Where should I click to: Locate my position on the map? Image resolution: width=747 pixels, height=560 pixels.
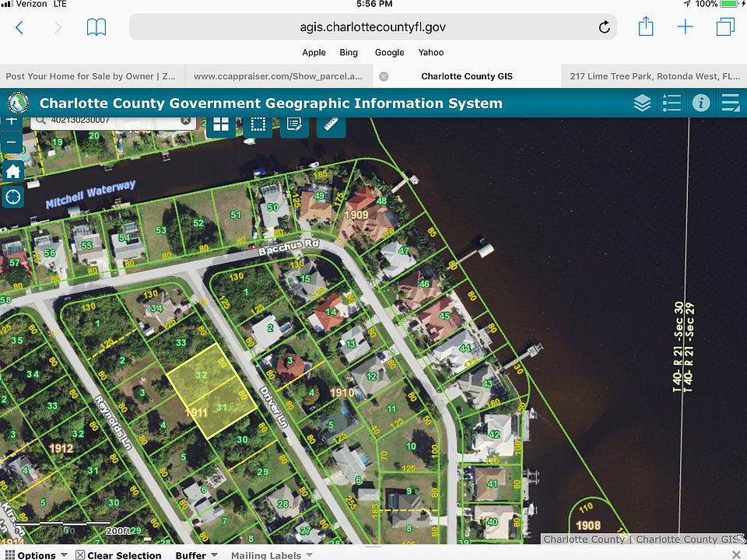(x=13, y=196)
